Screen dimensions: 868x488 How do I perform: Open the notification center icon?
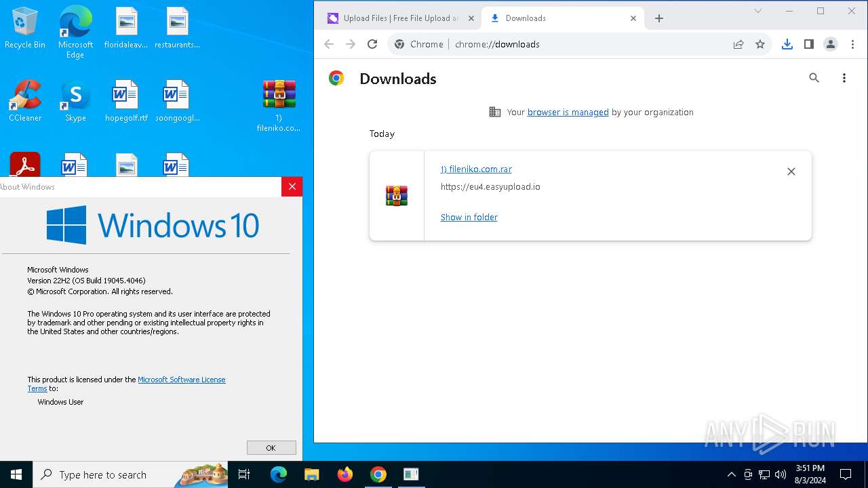[x=846, y=474]
